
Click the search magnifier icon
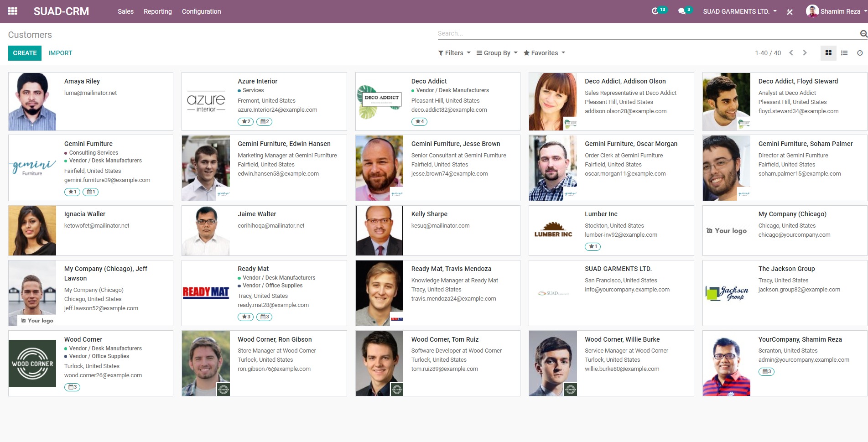click(863, 34)
